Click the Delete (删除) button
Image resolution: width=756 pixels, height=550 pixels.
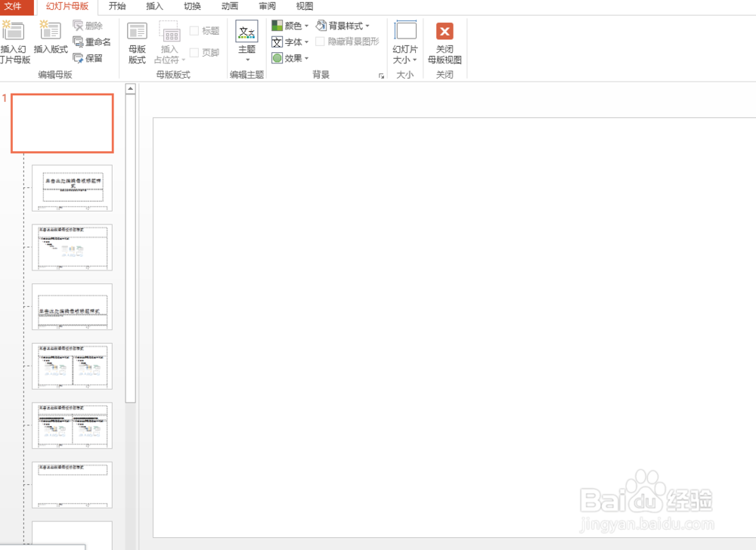88,26
